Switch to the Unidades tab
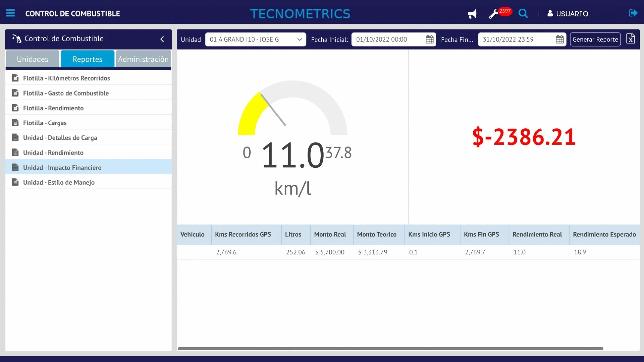 [x=33, y=59]
